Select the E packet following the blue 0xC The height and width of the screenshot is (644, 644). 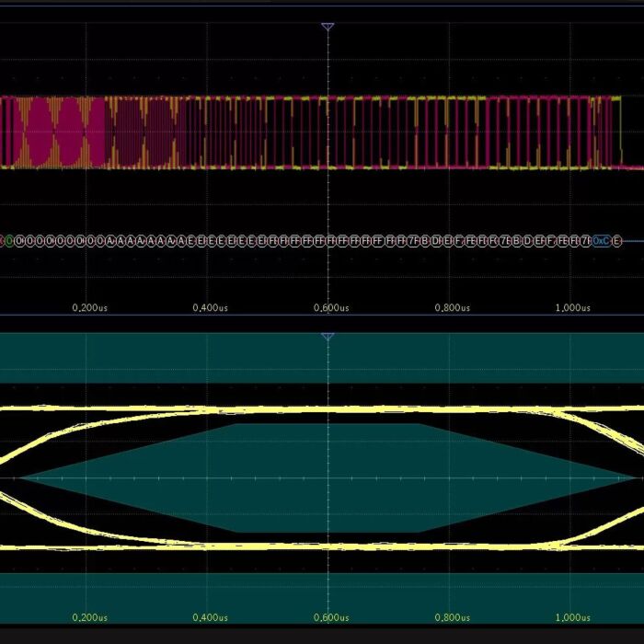[616, 241]
